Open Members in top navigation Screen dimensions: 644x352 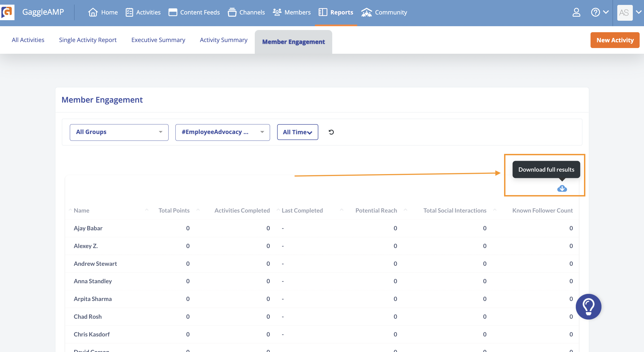pyautogui.click(x=298, y=12)
